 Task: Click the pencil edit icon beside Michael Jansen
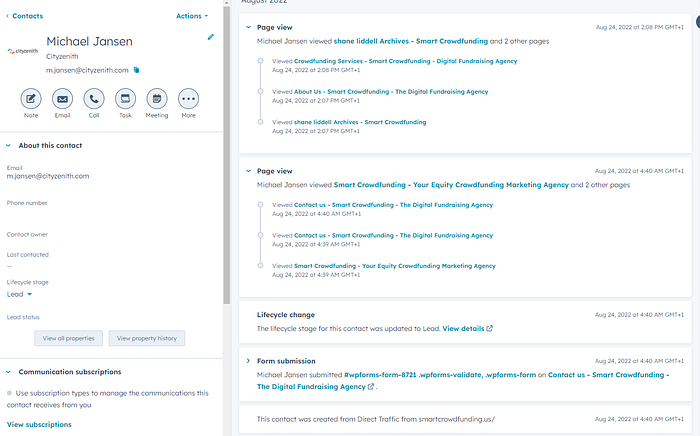coord(211,37)
